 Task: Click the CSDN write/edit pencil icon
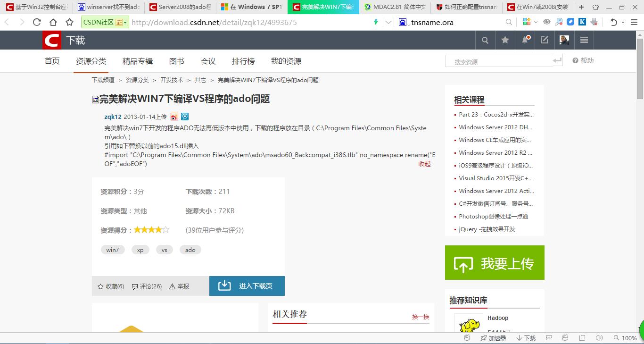(x=545, y=40)
